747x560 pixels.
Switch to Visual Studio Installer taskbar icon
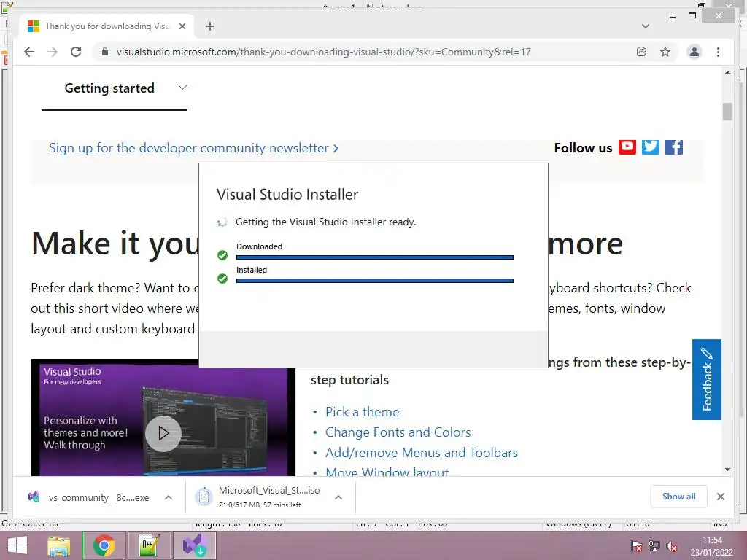coord(194,545)
